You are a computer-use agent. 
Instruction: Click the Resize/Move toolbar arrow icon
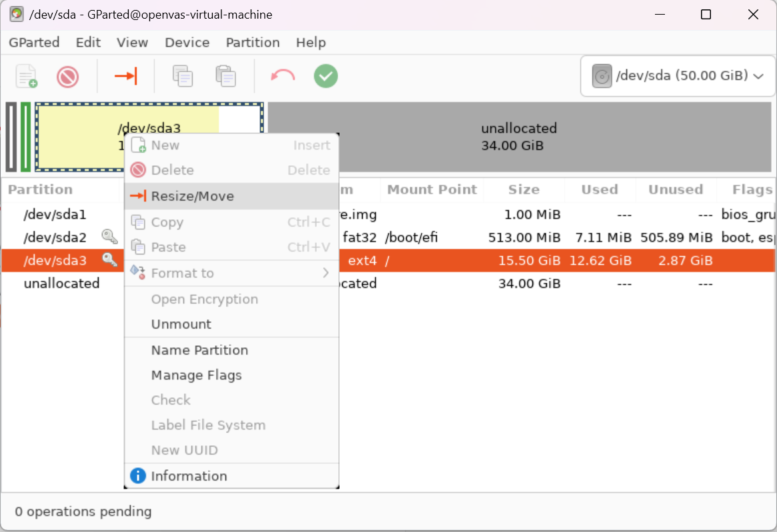126,76
